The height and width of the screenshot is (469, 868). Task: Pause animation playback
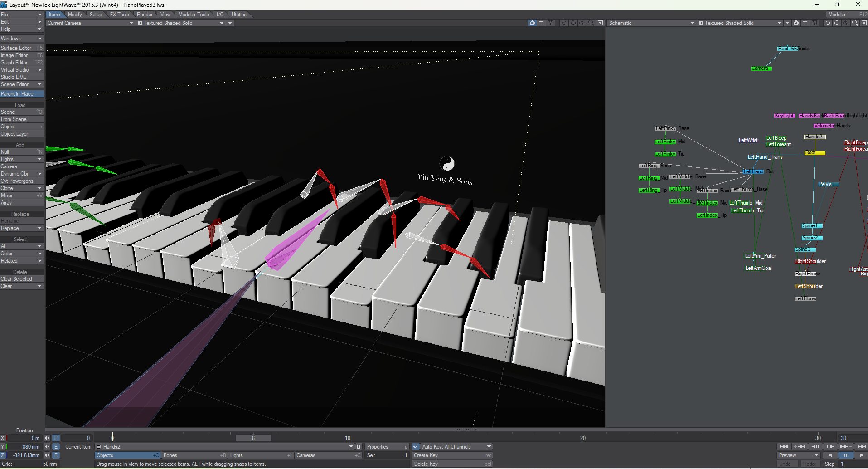846,455
